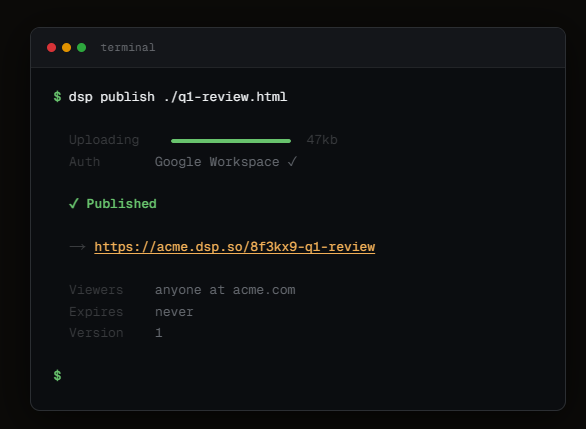
Task: Click the green dollar prompt before dsp publish
Action: 57,97
